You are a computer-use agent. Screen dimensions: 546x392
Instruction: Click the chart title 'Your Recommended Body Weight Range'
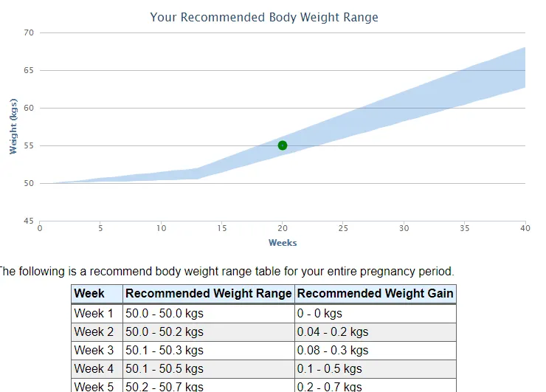click(x=264, y=17)
